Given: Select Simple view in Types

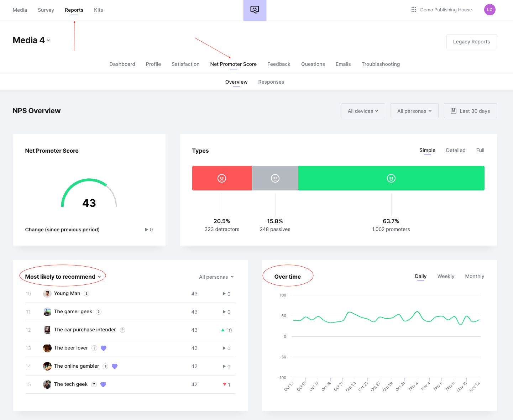Looking at the screenshot, I should coord(427,150).
